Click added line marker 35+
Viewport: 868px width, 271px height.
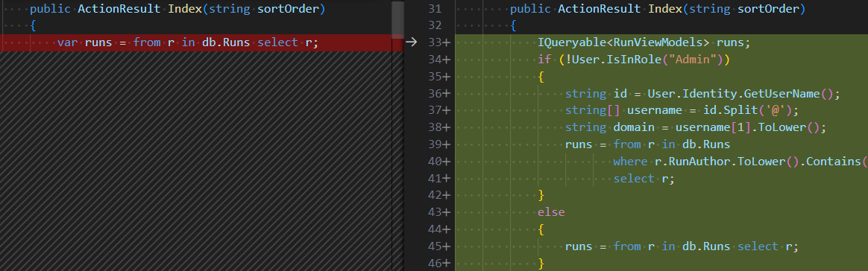[x=439, y=77]
